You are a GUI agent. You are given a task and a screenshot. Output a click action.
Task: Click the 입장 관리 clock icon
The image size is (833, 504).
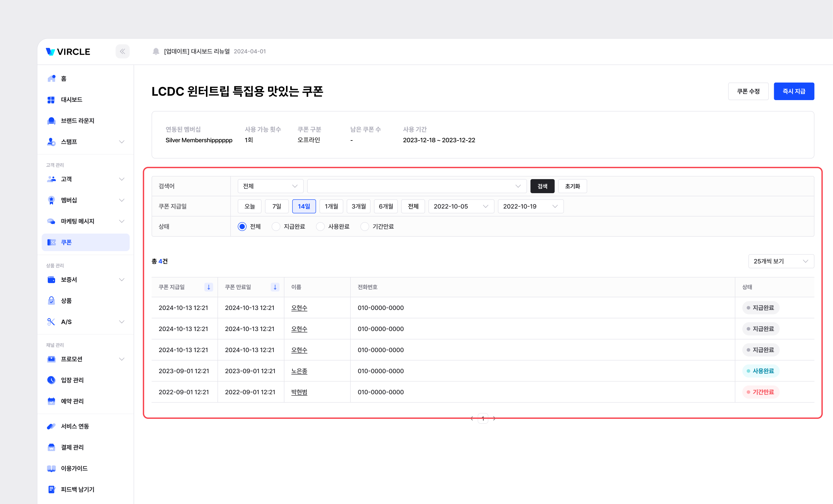(51, 380)
